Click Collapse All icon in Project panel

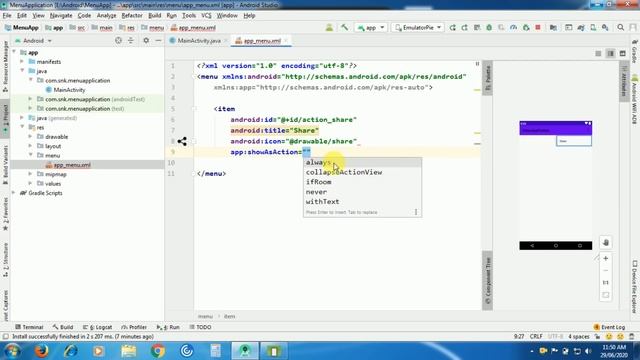[x=131, y=40]
